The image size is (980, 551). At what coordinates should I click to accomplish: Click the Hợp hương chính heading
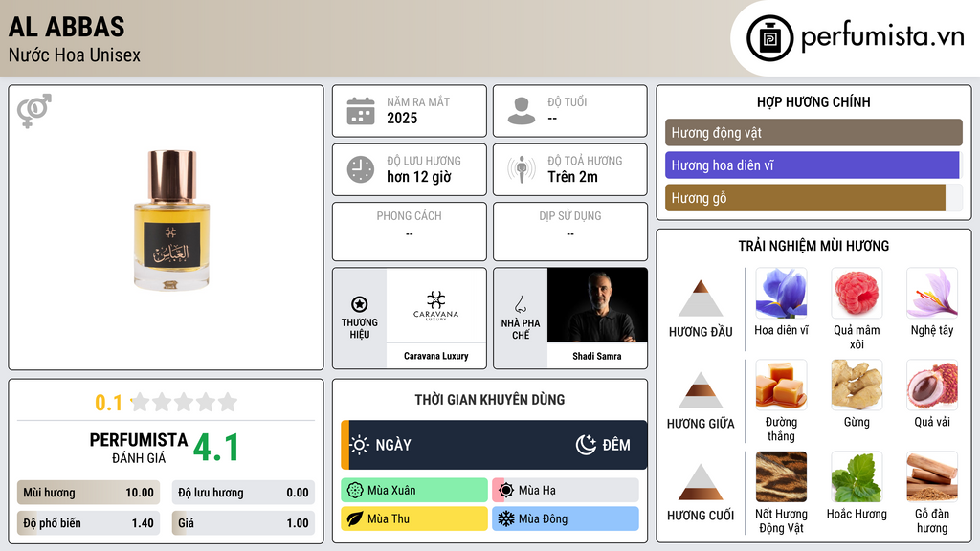click(813, 101)
